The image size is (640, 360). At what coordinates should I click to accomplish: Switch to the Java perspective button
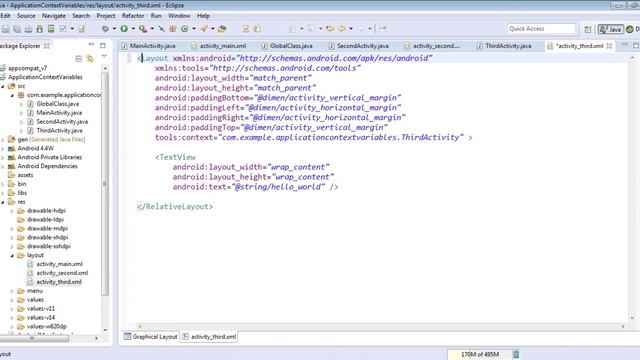pyautogui.click(x=611, y=29)
